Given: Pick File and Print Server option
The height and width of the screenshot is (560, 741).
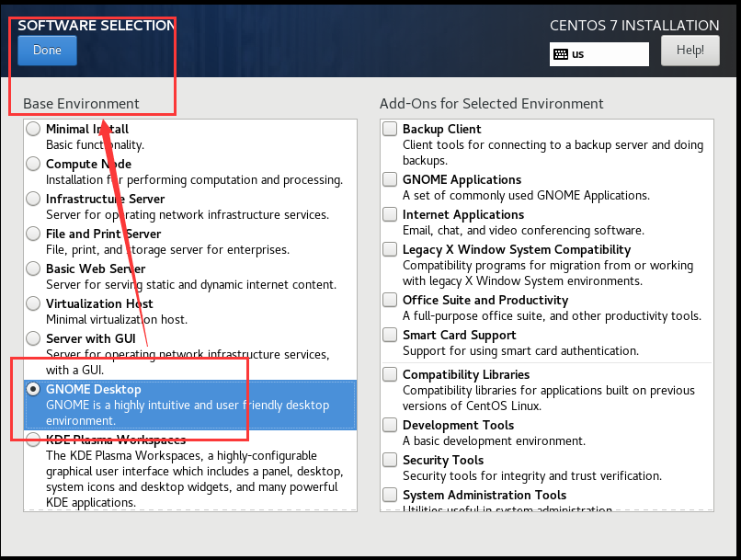Looking at the screenshot, I should 33,234.
